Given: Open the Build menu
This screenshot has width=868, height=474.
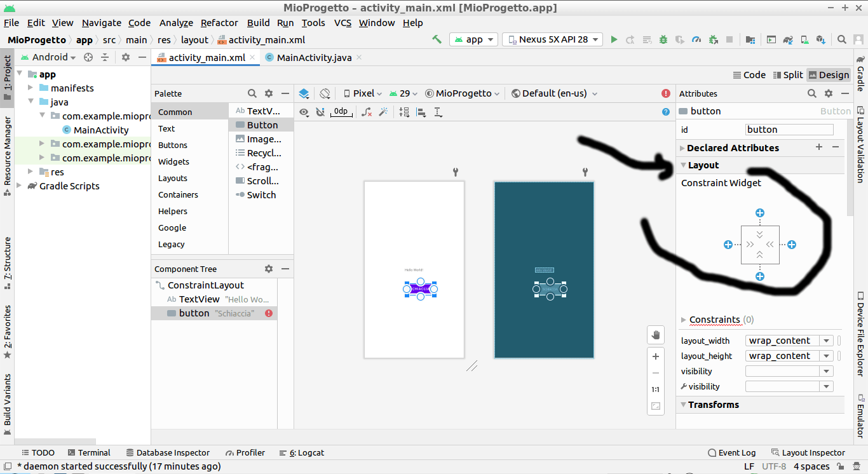Looking at the screenshot, I should click(258, 23).
